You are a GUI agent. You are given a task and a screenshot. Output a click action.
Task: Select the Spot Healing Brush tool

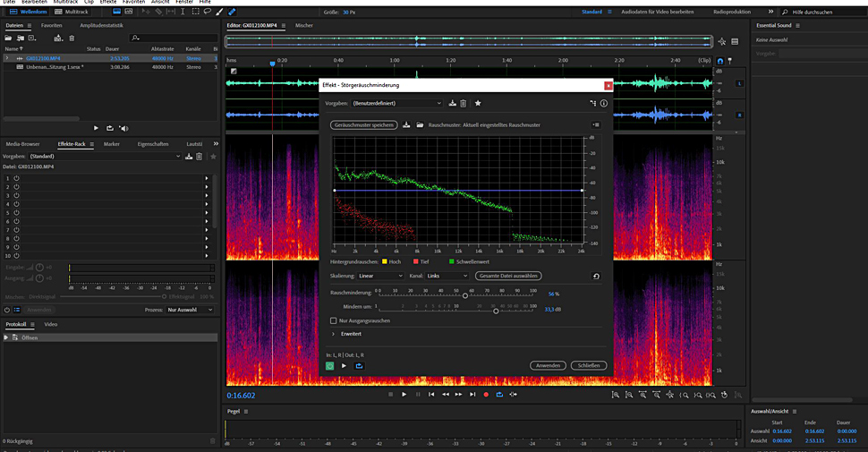click(232, 12)
